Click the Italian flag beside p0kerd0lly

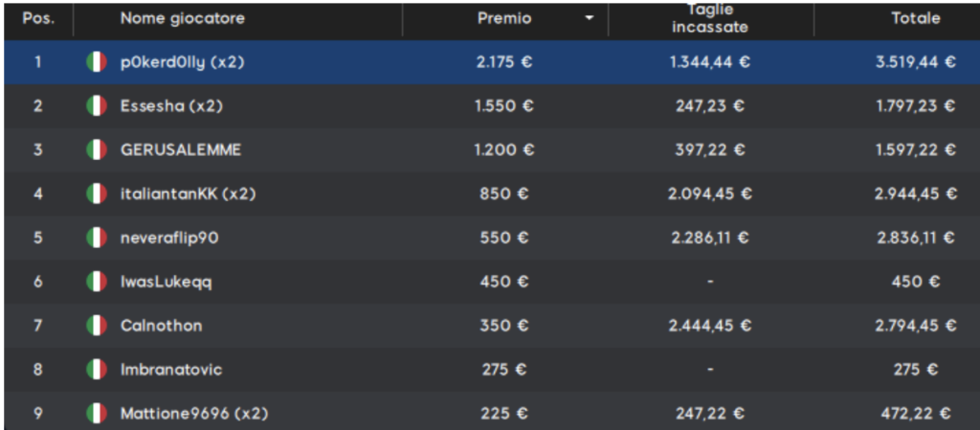pos(97,62)
